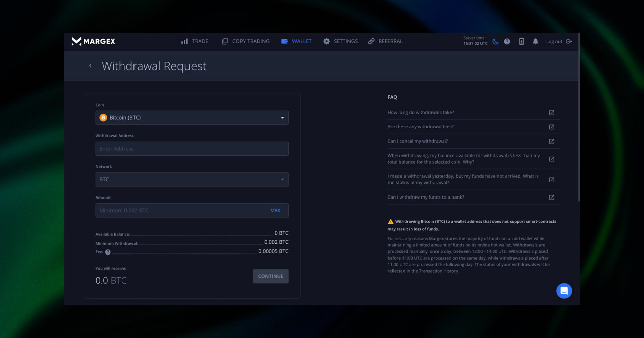Screen dimensions: 644x338
Task: Open 'How long do withdrawals take?' link
Action: [x=421, y=113]
